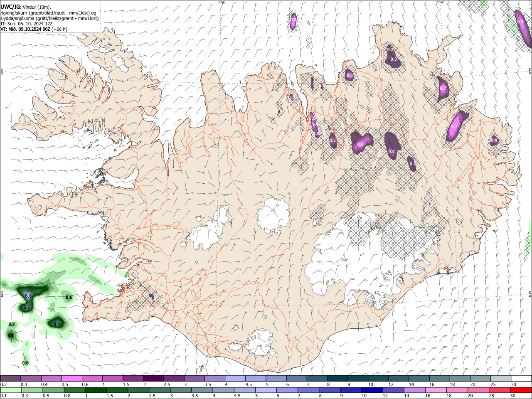Click the 3.7 rain value label
This screenshot has width=532, height=399.
pos(27,307)
